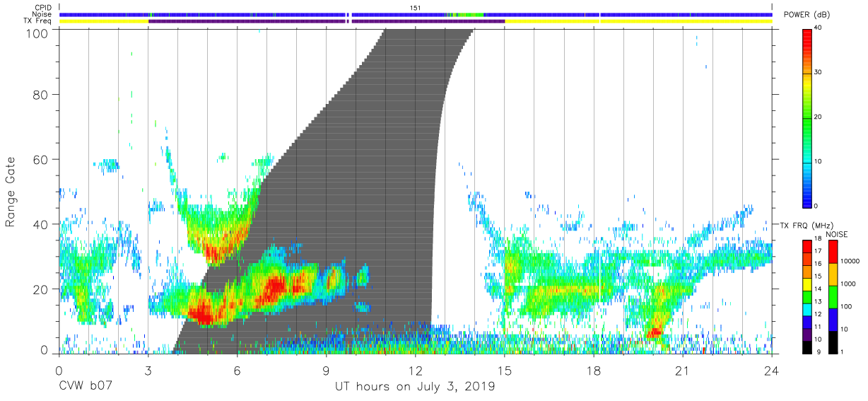Click the 14 label on the TX FRQ legend
This screenshot has height=401, width=868.
coord(819,290)
